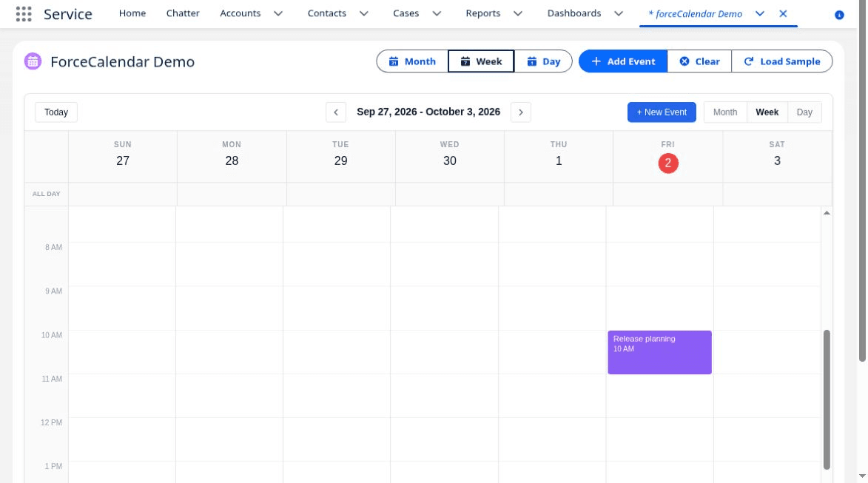Click the date range title Sep 27, 2026
The width and height of the screenshot is (868, 483).
pyautogui.click(x=428, y=112)
